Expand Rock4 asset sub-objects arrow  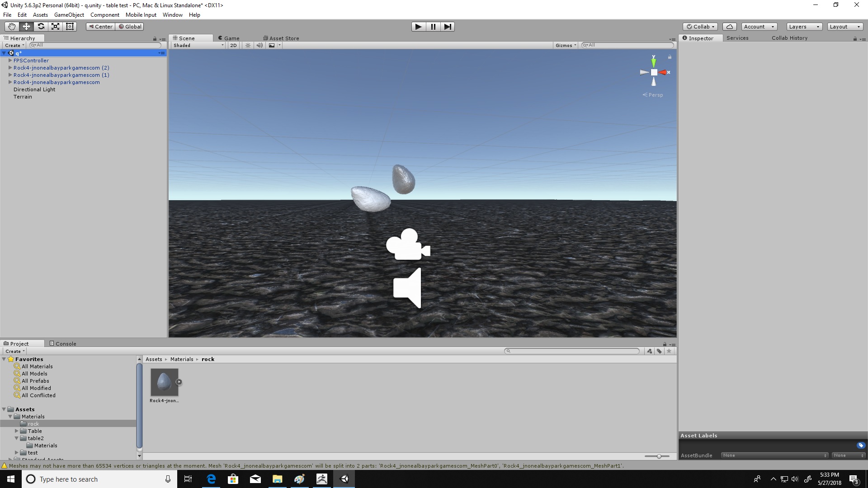coord(179,382)
